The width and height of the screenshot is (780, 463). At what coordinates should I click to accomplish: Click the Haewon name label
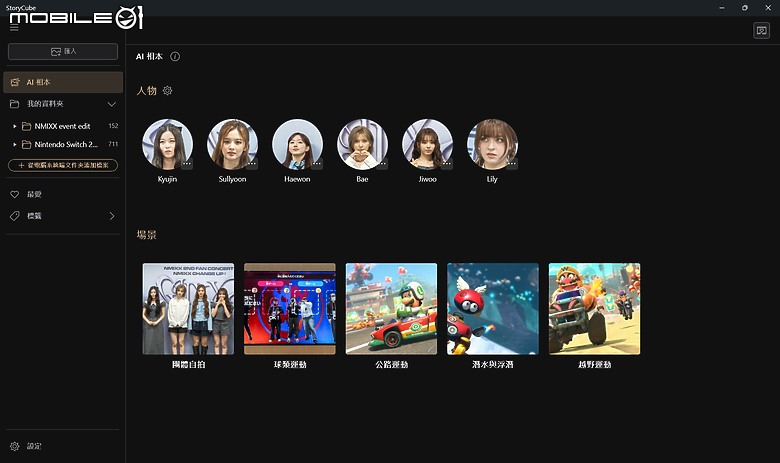tap(297, 179)
